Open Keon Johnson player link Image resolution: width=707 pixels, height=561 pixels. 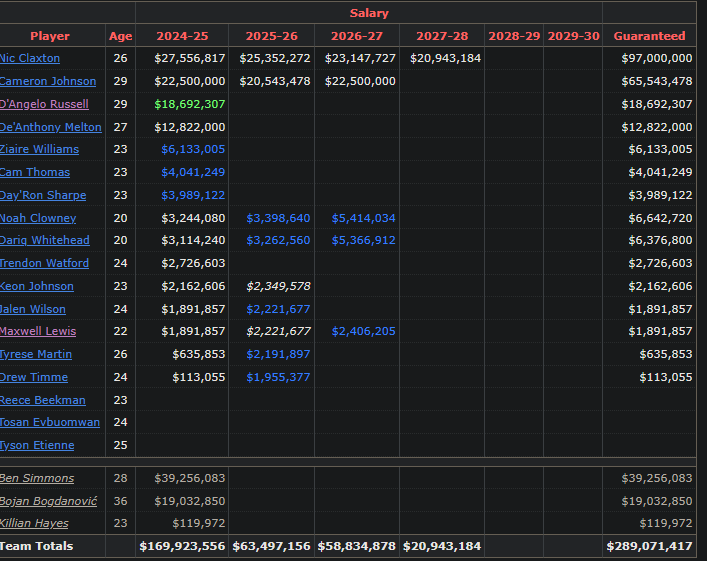pos(37,286)
